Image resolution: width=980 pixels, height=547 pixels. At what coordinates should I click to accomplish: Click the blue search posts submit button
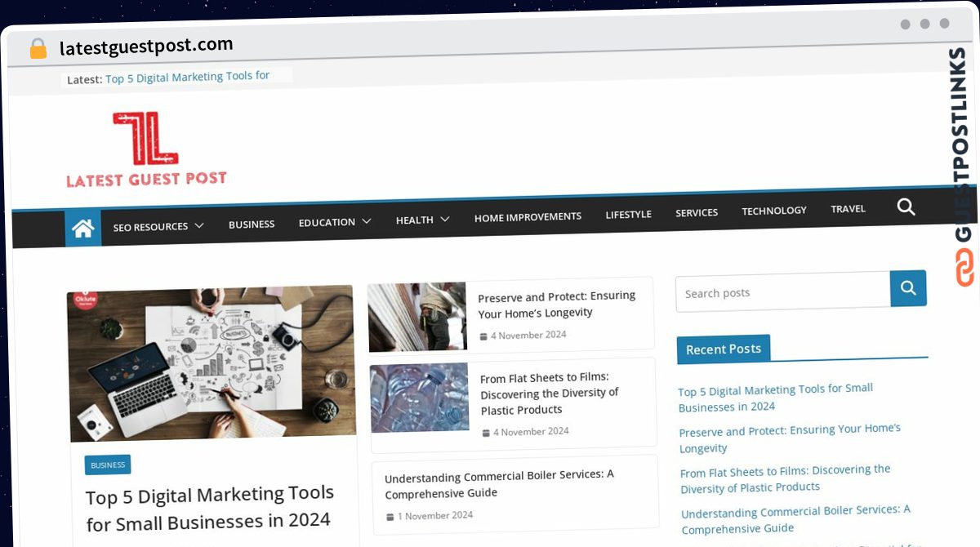point(908,288)
